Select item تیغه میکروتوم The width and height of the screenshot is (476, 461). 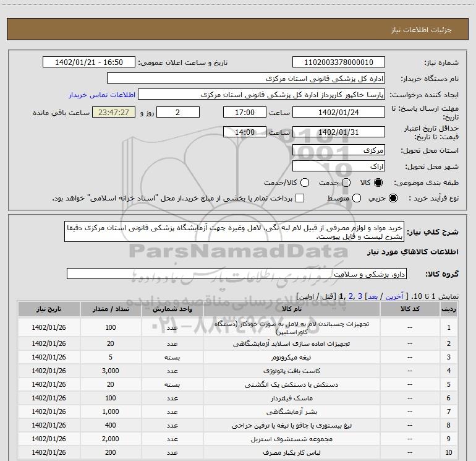tap(291, 358)
